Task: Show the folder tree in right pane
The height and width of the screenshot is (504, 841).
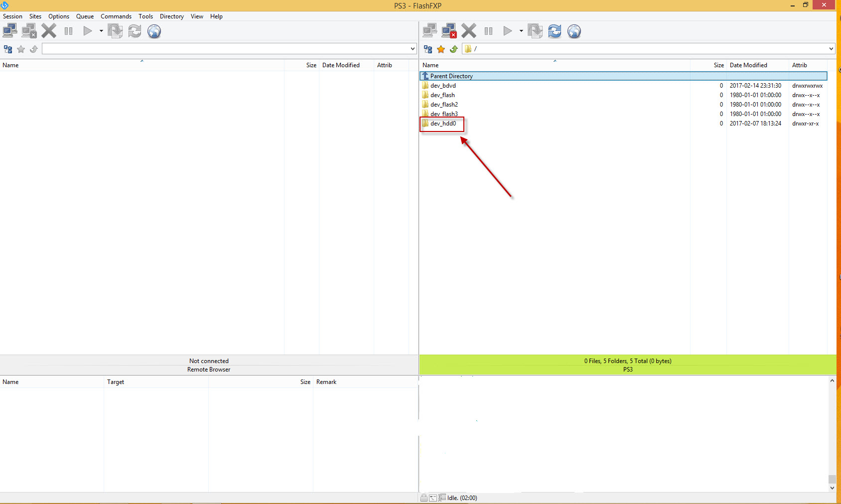Action: (428, 49)
